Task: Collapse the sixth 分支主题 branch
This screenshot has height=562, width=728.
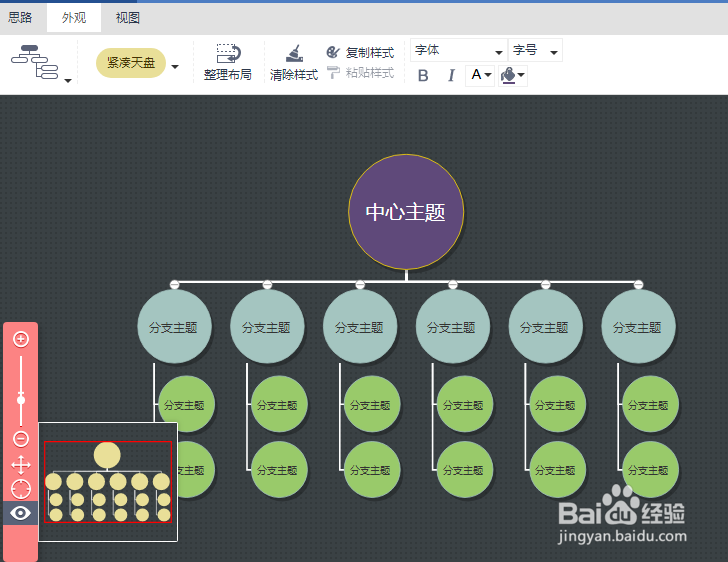Action: 639,284
